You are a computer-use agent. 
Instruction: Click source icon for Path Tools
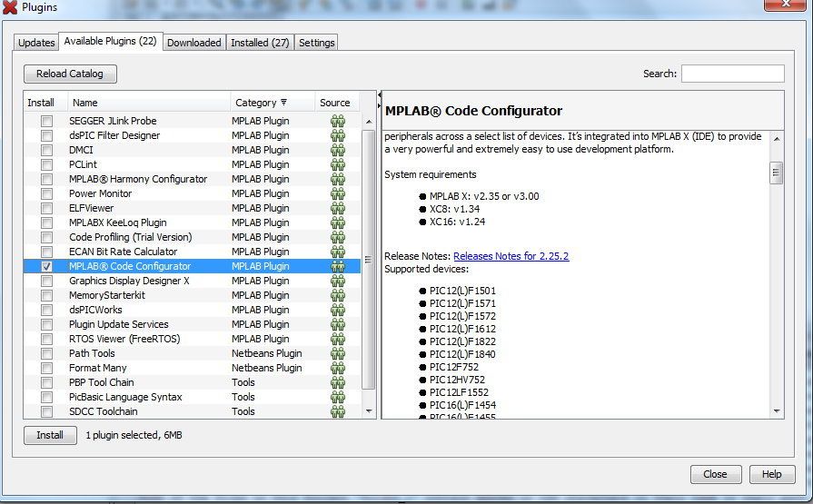click(x=338, y=353)
